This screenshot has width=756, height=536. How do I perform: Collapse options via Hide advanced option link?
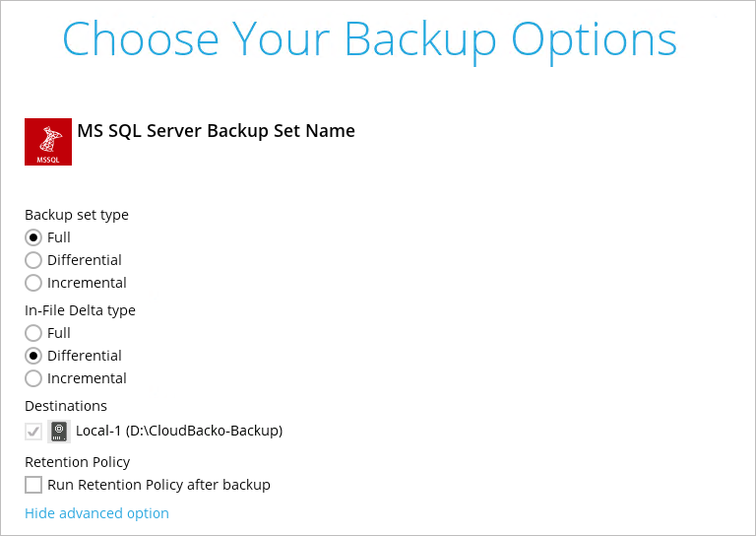[x=96, y=513]
